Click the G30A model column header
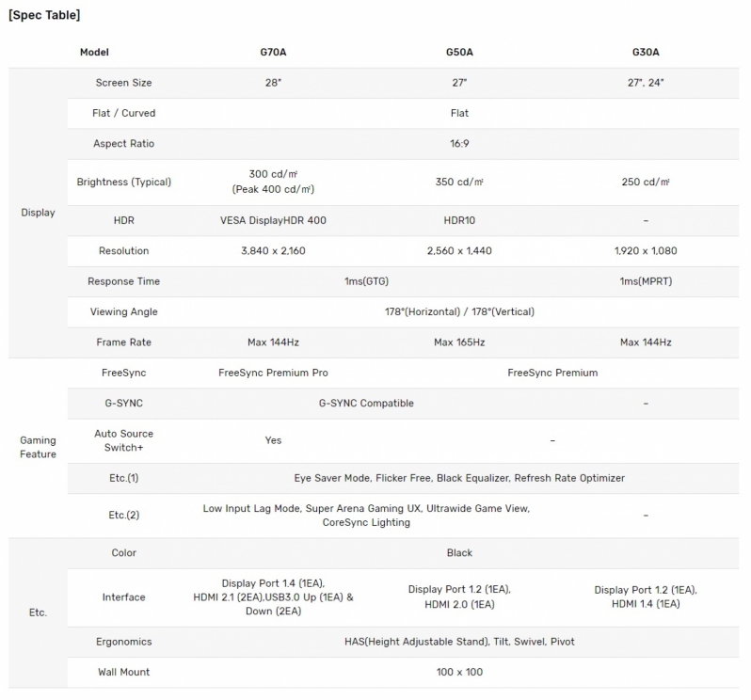The height and width of the screenshot is (700, 751). [646, 52]
